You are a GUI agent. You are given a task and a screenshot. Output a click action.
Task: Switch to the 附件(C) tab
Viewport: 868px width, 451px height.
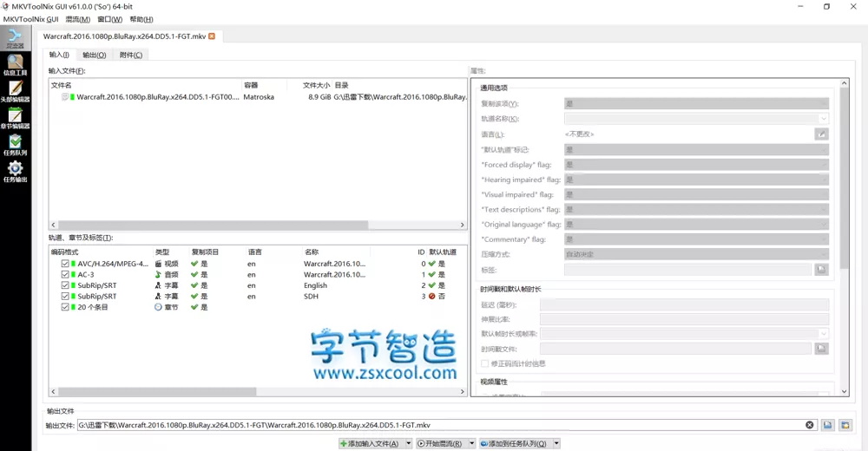pos(131,55)
